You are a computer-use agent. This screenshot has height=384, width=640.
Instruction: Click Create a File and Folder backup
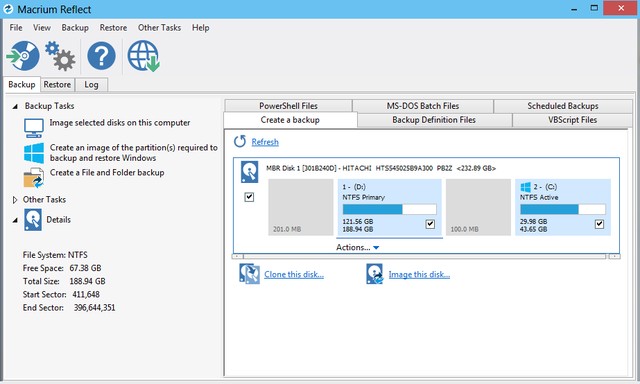[107, 172]
